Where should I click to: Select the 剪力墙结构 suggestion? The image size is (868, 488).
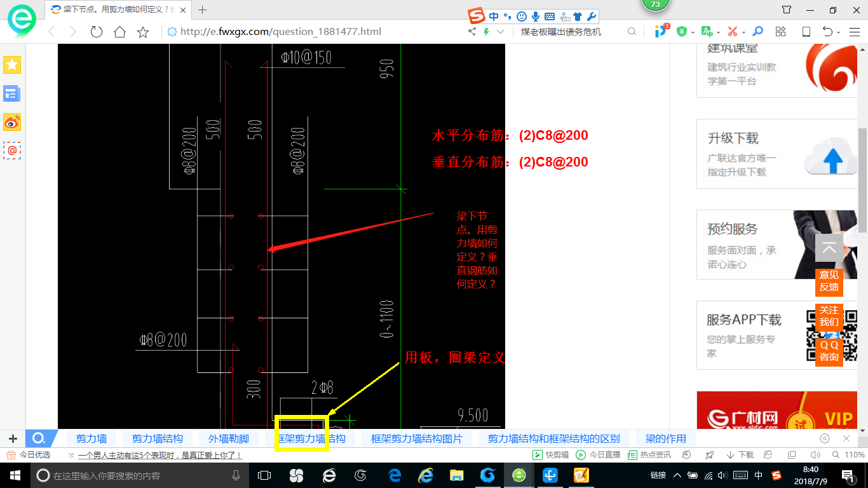(x=158, y=438)
